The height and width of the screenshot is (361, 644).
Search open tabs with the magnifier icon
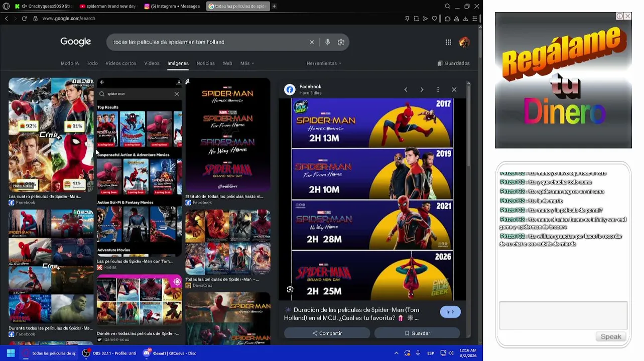[x=447, y=6]
